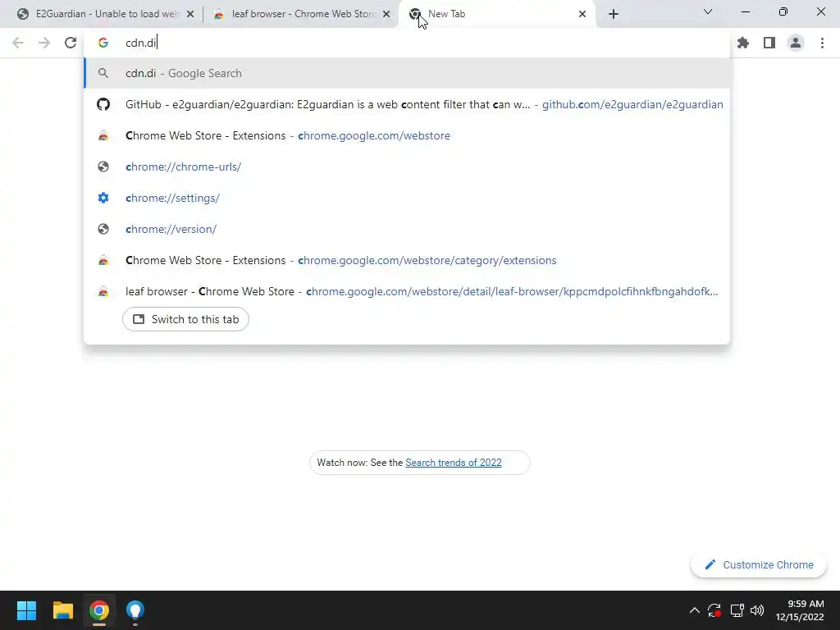Choose the webstore/category/extensions suggestion

[407, 260]
